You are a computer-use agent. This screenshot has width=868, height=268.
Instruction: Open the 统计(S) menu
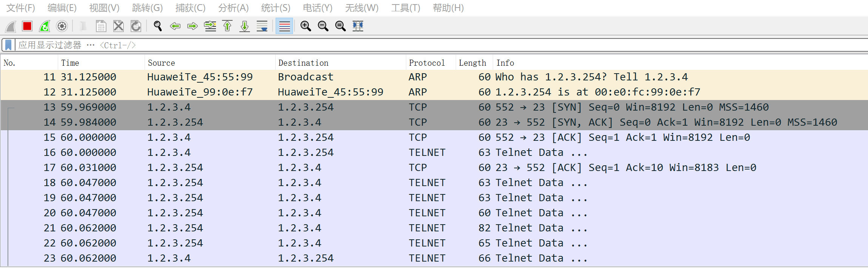[x=276, y=8]
